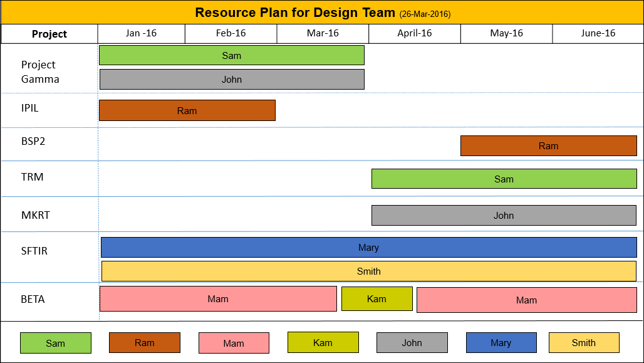The image size is (644, 363).
Task: Select the olive Kam legend box
Action: pos(323,343)
